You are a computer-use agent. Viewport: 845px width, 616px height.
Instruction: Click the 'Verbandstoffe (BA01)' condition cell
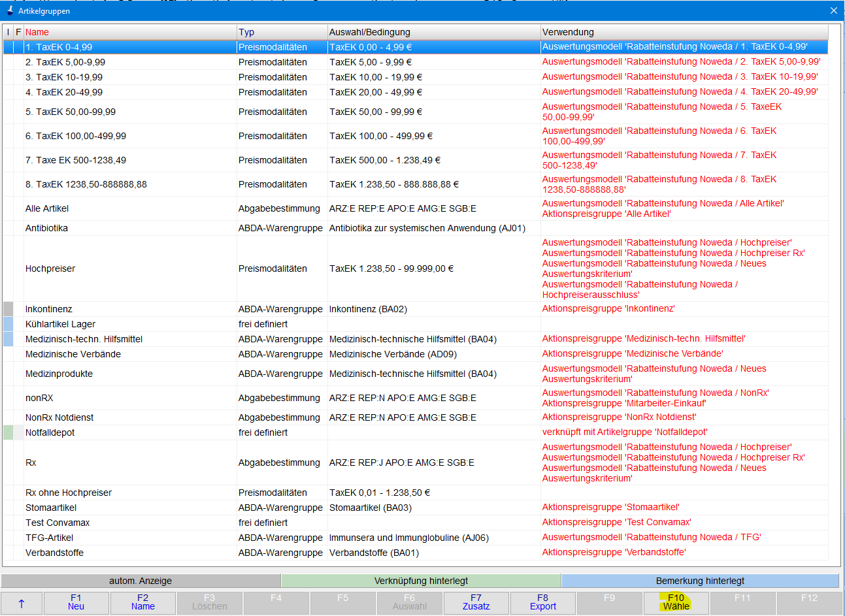[434, 553]
